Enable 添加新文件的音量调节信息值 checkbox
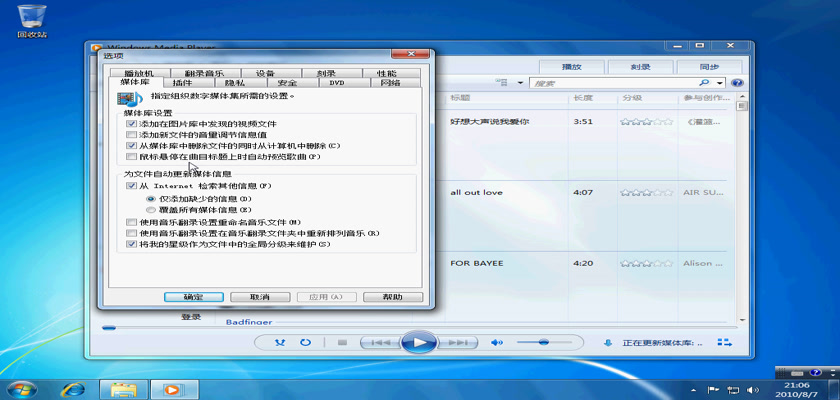840x400 pixels. (132, 134)
